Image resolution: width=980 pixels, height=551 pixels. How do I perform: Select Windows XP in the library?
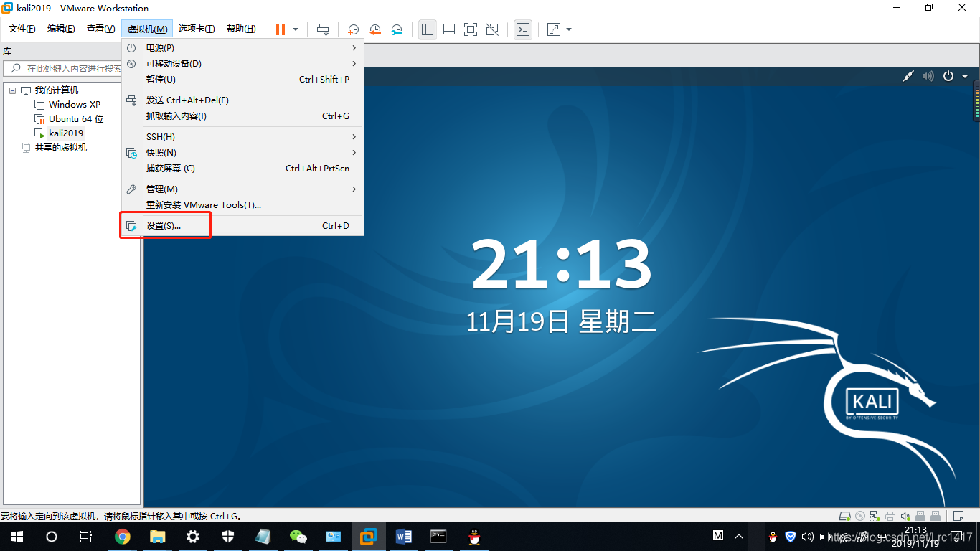click(75, 104)
